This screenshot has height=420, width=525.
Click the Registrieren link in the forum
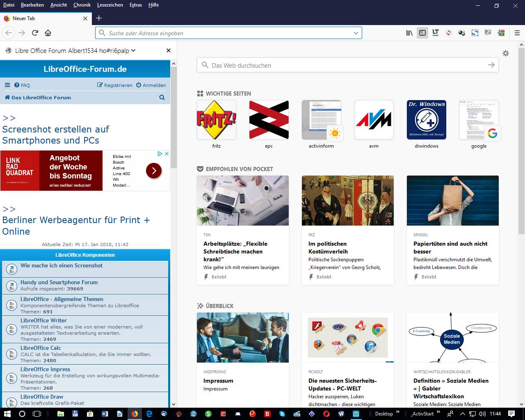point(115,85)
